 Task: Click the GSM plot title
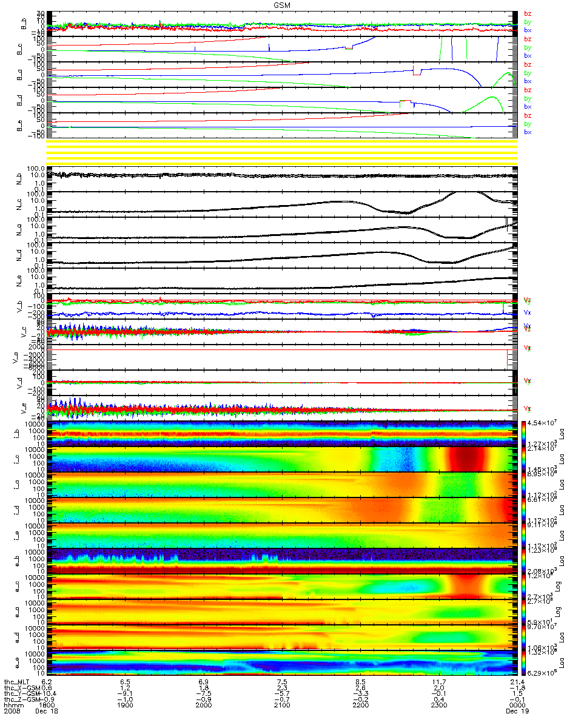(x=281, y=5)
